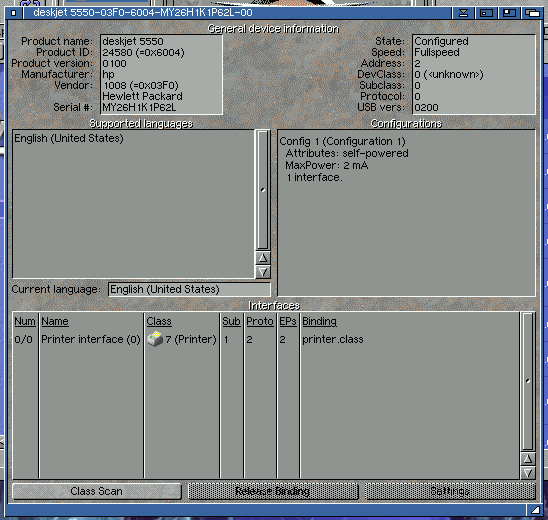Click the window resize gadget at bottom right
This screenshot has width=548, height=520.
(535, 510)
